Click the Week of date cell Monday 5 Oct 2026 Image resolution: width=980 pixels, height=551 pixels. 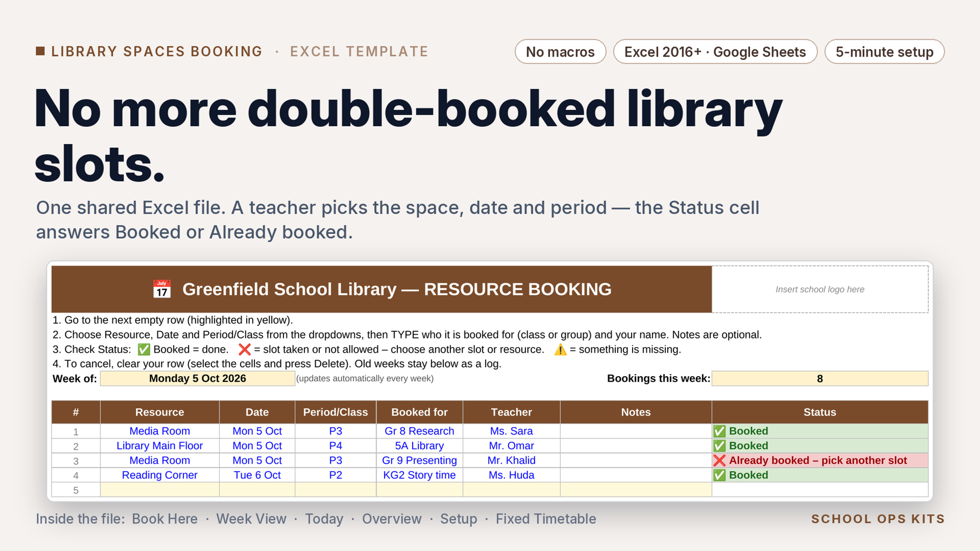(198, 378)
